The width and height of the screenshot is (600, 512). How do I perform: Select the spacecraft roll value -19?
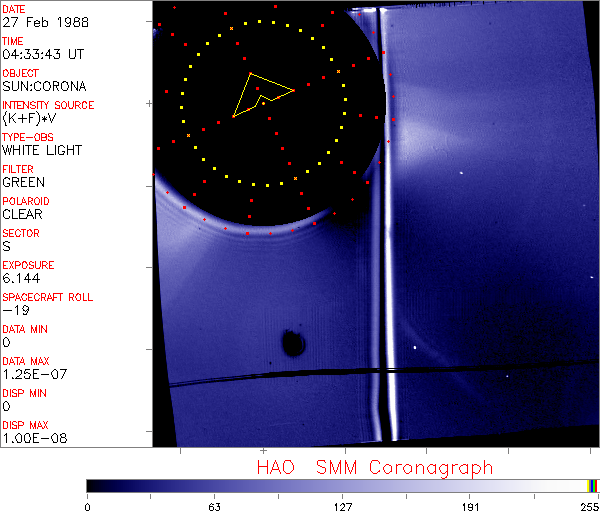(x=14, y=311)
